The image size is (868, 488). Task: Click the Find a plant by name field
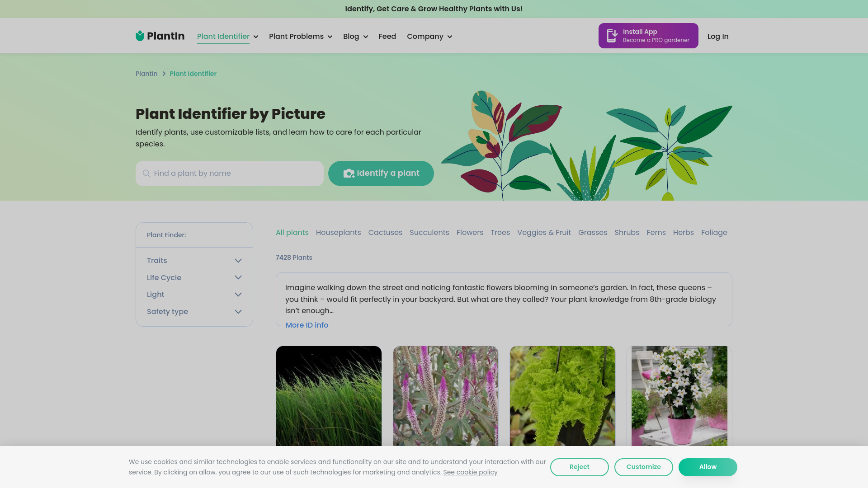coord(230,174)
